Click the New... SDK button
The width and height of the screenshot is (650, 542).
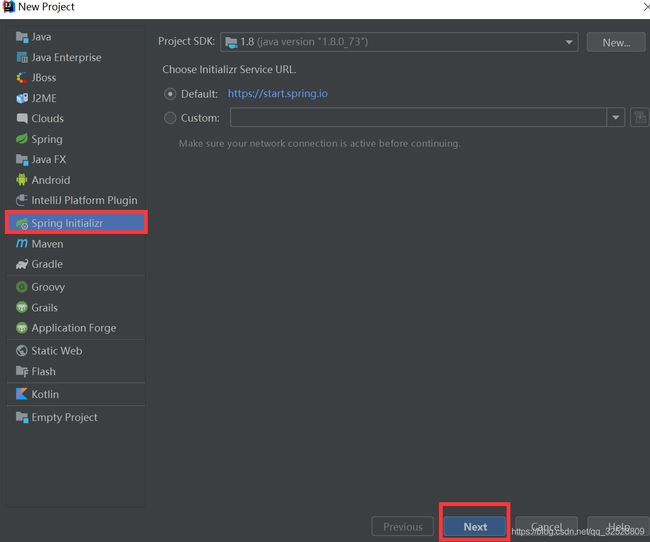tap(616, 42)
